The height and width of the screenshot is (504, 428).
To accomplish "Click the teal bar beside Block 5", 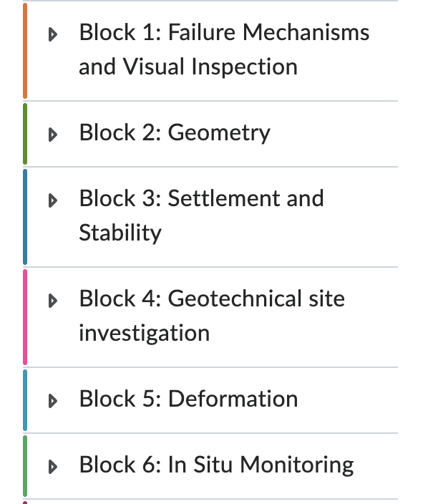I will pyautogui.click(x=25, y=400).
